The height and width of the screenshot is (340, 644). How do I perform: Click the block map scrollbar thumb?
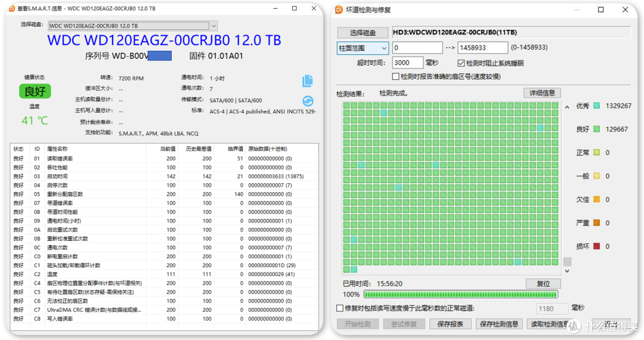click(x=567, y=262)
